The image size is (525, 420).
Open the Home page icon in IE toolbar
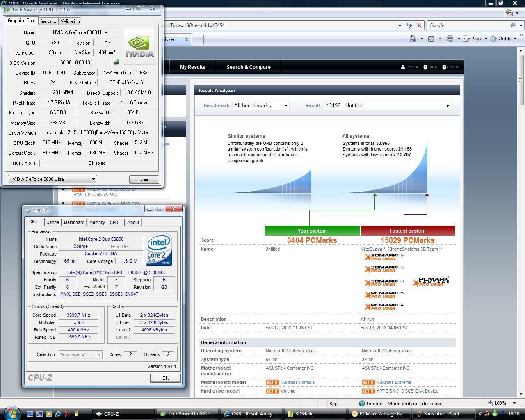pyautogui.click(x=413, y=39)
